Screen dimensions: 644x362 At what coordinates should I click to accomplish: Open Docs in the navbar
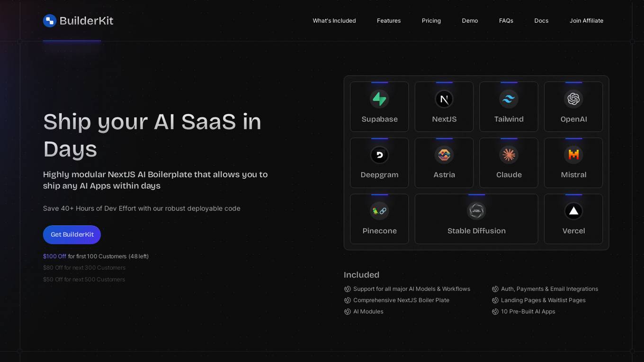[x=541, y=21]
